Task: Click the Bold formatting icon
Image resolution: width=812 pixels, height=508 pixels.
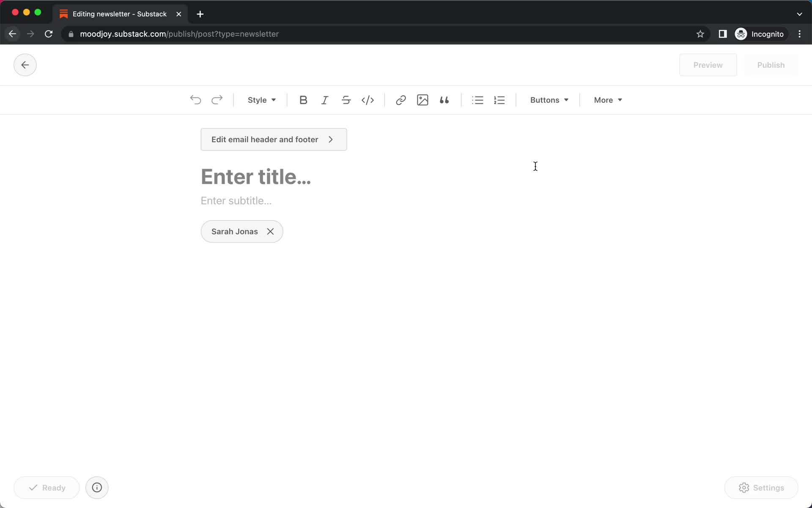Action: (x=303, y=99)
